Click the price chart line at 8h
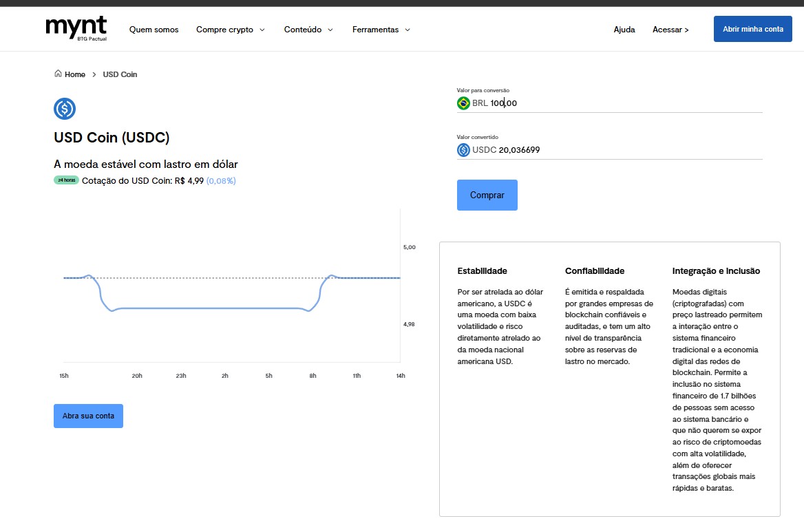This screenshot has width=804, height=532. (x=313, y=310)
